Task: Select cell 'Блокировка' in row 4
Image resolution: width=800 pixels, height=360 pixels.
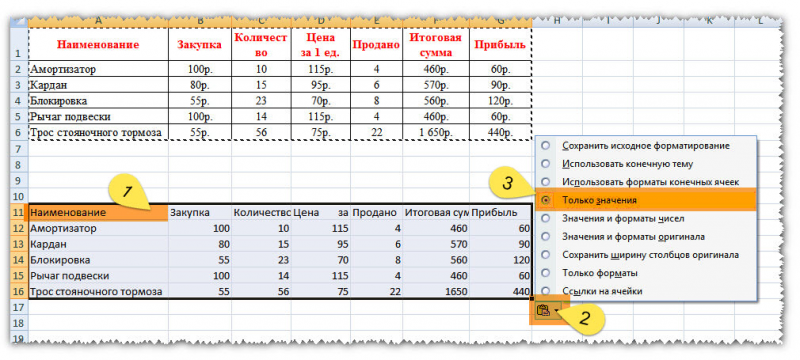Action: coord(98,101)
